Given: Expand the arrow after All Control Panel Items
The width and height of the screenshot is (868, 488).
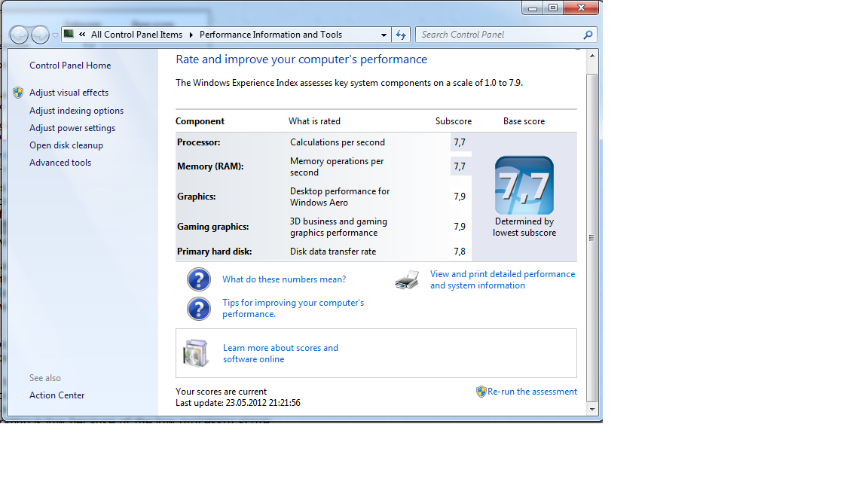Looking at the screenshot, I should tap(191, 35).
